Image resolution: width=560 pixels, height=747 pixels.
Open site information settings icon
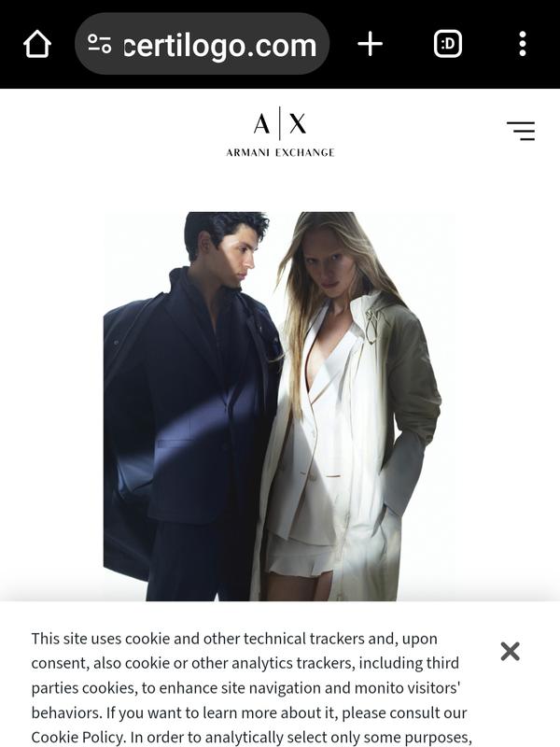(x=100, y=44)
